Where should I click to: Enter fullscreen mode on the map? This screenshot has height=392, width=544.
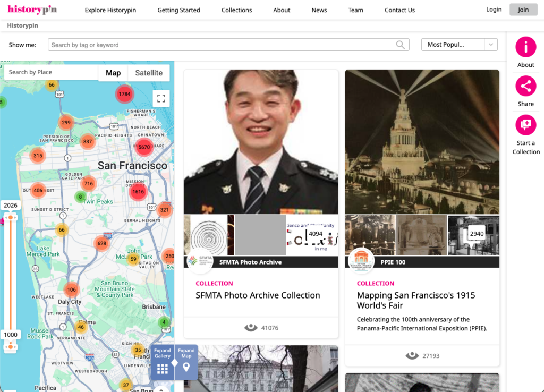[161, 98]
